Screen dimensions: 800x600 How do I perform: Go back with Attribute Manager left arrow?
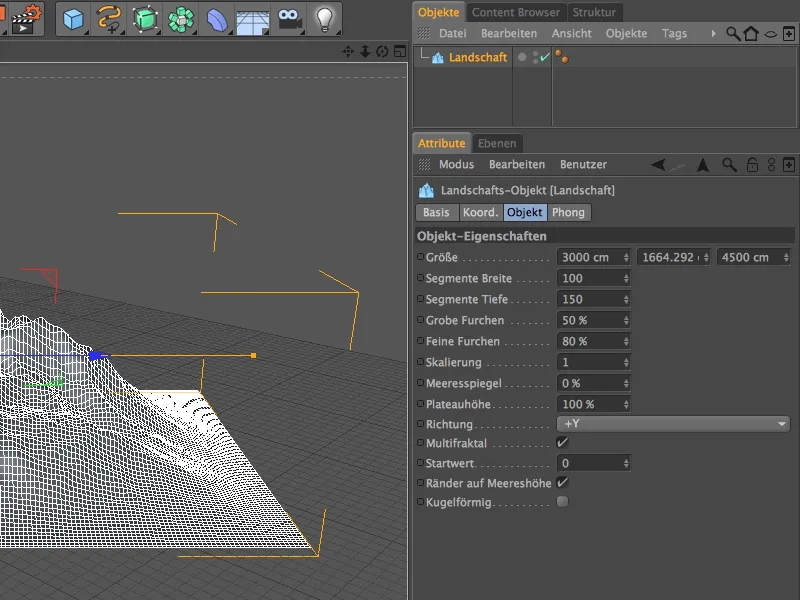tap(659, 164)
